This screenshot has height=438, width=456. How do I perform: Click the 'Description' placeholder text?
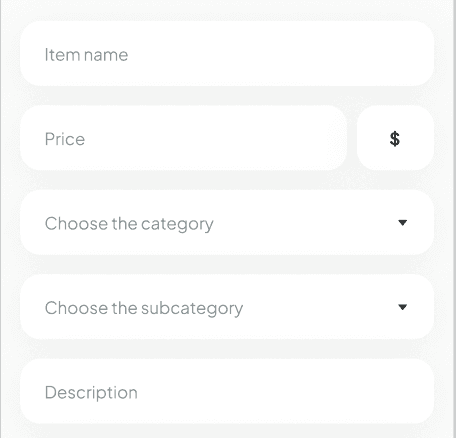tap(91, 393)
